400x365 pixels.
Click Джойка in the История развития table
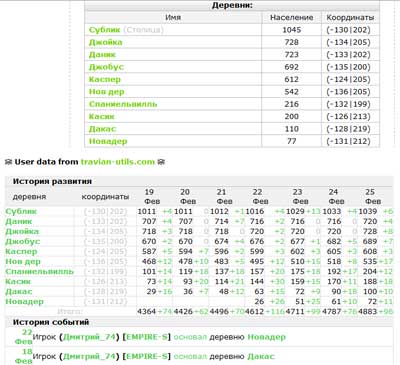(22, 231)
